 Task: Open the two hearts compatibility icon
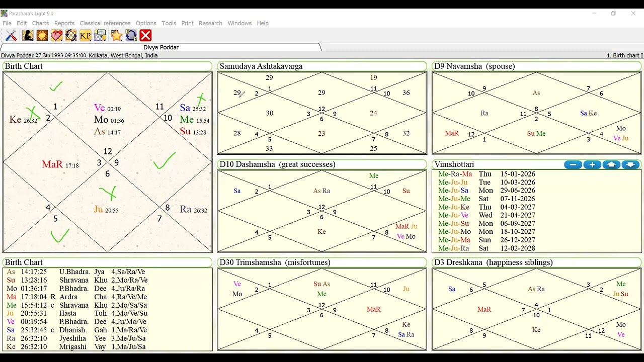coord(56,35)
